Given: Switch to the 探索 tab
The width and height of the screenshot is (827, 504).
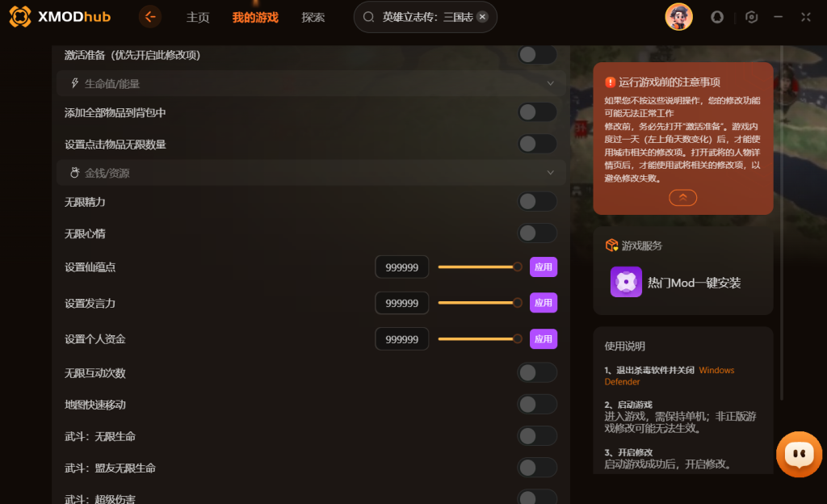Looking at the screenshot, I should (x=313, y=18).
